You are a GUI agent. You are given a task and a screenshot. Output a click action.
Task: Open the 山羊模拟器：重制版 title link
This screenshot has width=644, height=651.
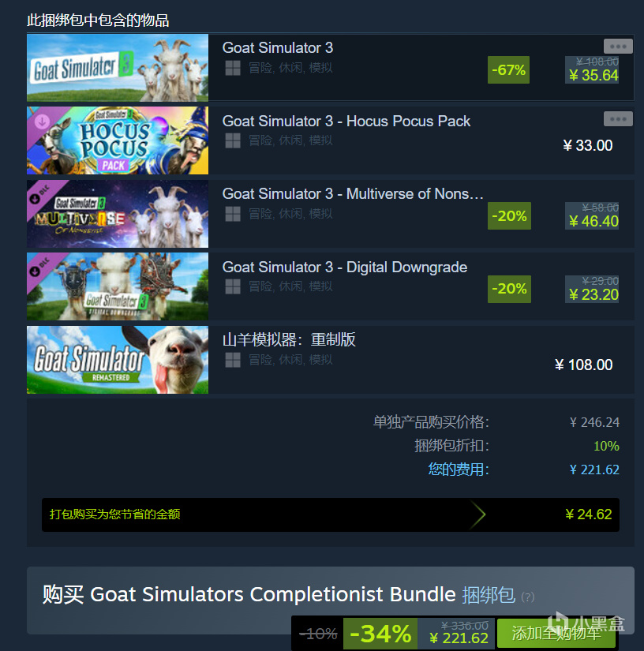click(289, 339)
